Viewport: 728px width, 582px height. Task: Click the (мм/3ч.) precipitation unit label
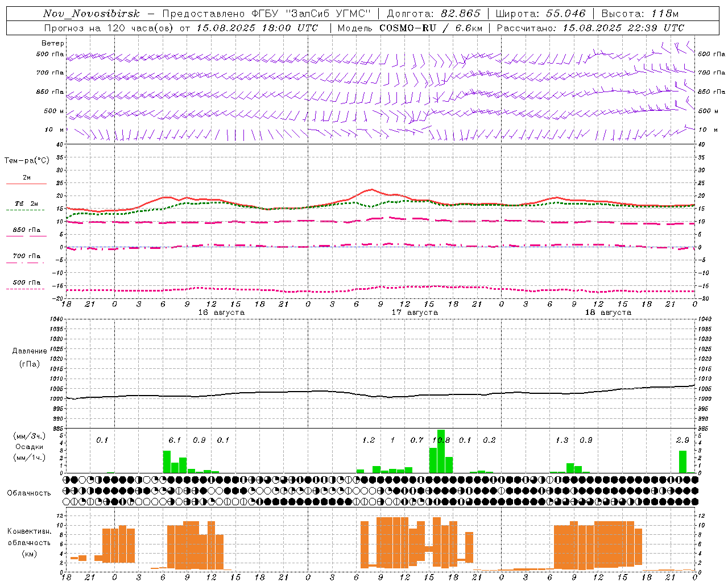pos(30,436)
